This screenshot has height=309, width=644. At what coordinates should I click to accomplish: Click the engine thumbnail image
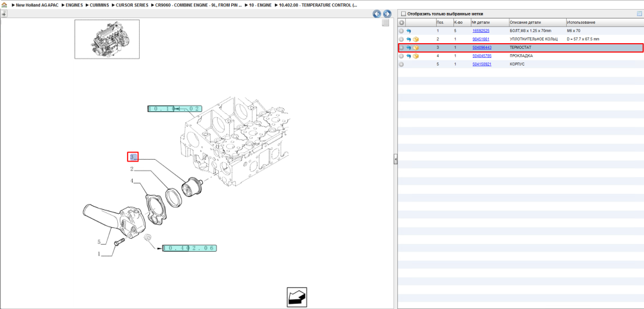107,39
